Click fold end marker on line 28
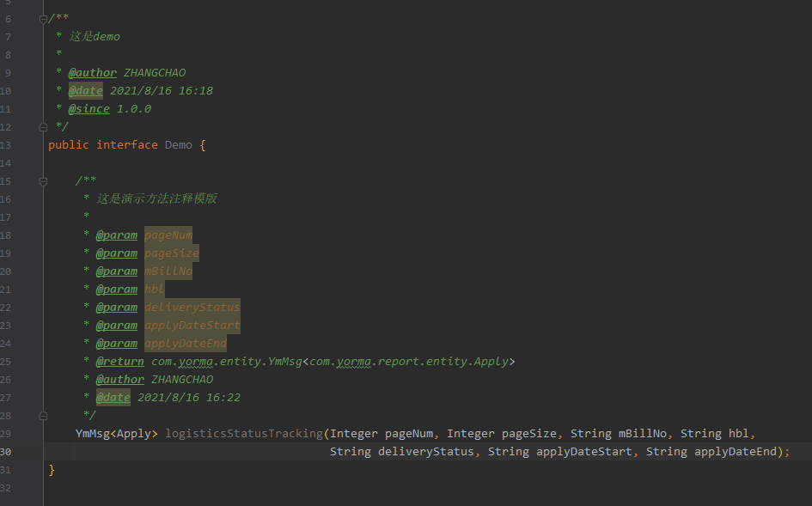The image size is (812, 506). [x=44, y=415]
